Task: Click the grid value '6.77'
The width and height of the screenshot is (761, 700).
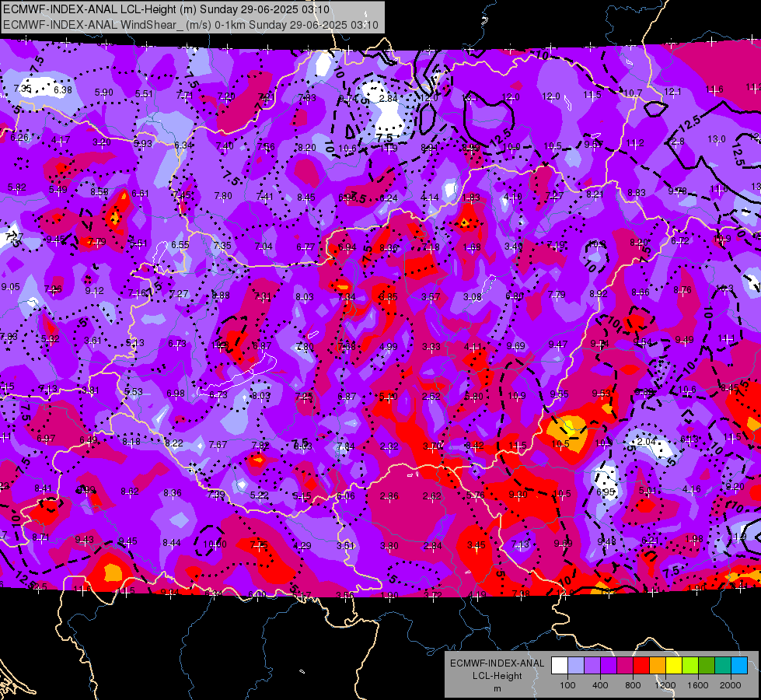Action: [305, 247]
